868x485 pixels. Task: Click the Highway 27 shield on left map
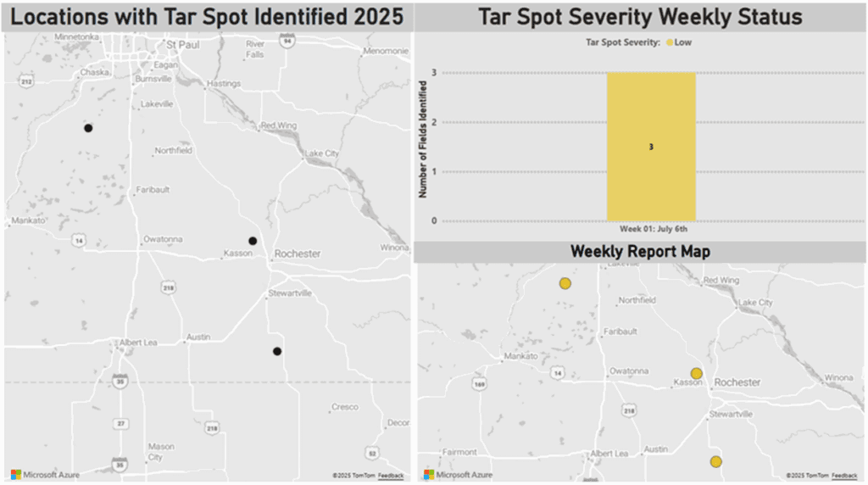pyautogui.click(x=120, y=424)
